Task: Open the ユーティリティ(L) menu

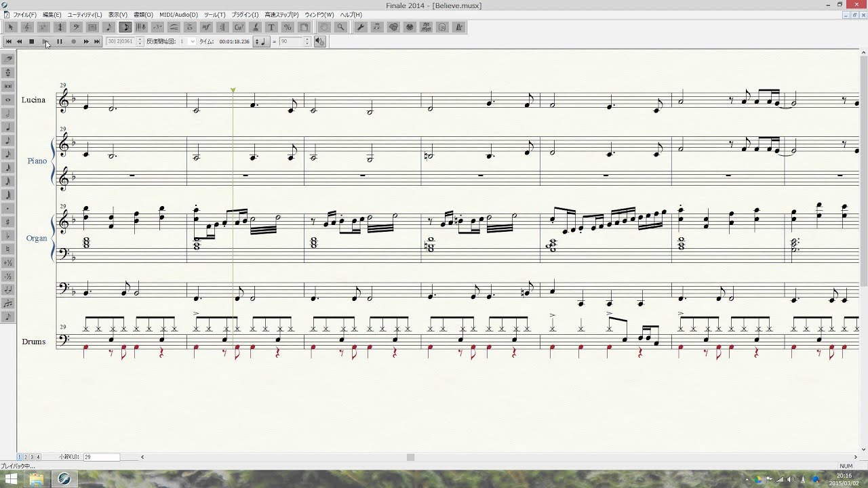Action: coord(85,14)
